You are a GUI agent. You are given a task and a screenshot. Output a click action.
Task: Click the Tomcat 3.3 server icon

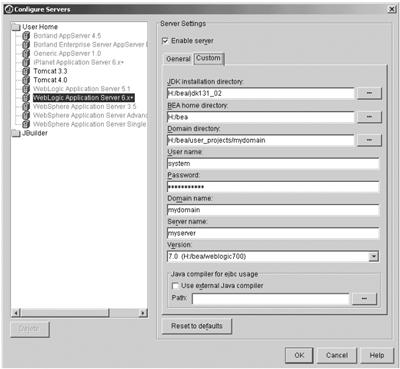pyautogui.click(x=26, y=71)
